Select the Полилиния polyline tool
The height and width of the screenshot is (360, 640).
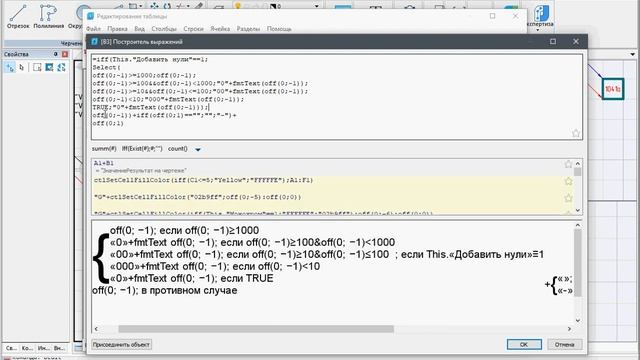(49, 16)
